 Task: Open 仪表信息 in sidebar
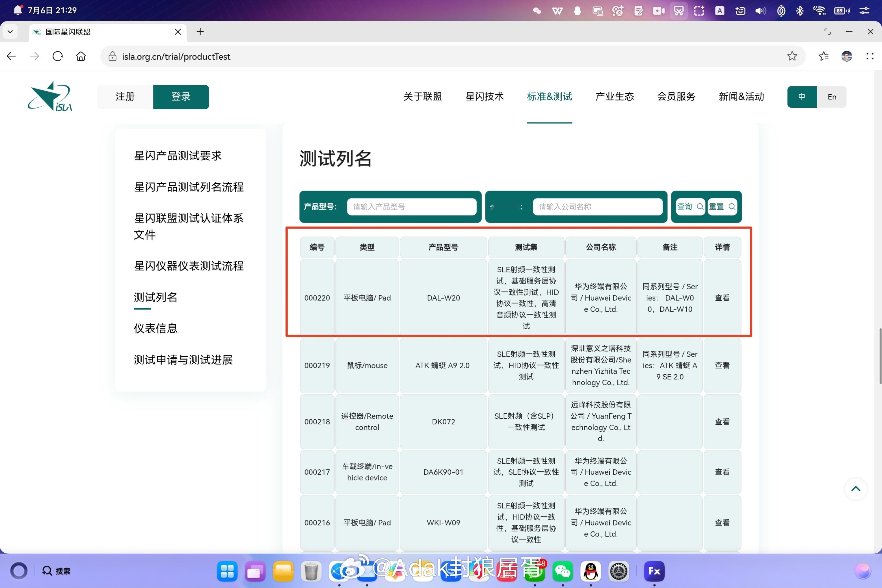(156, 329)
